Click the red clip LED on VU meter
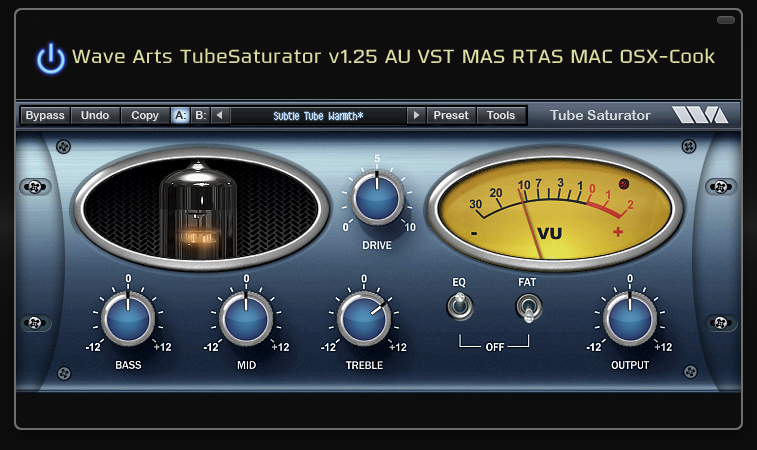This screenshot has height=450, width=757. tap(624, 184)
